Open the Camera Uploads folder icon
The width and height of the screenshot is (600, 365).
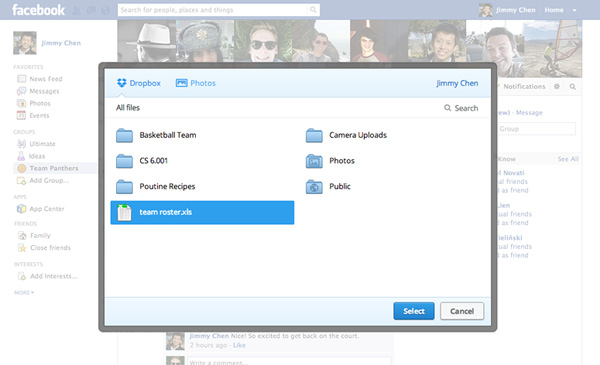pos(314,135)
